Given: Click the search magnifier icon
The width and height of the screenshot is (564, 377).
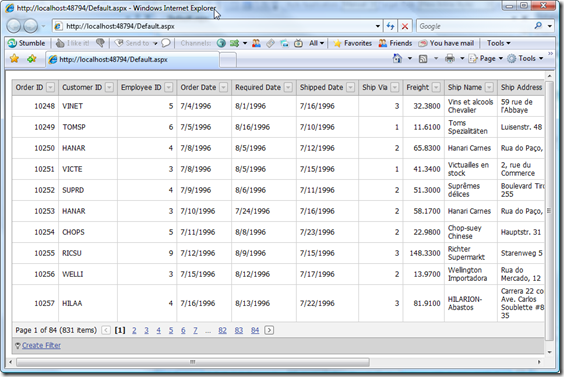Looking at the screenshot, I should pos(538,26).
